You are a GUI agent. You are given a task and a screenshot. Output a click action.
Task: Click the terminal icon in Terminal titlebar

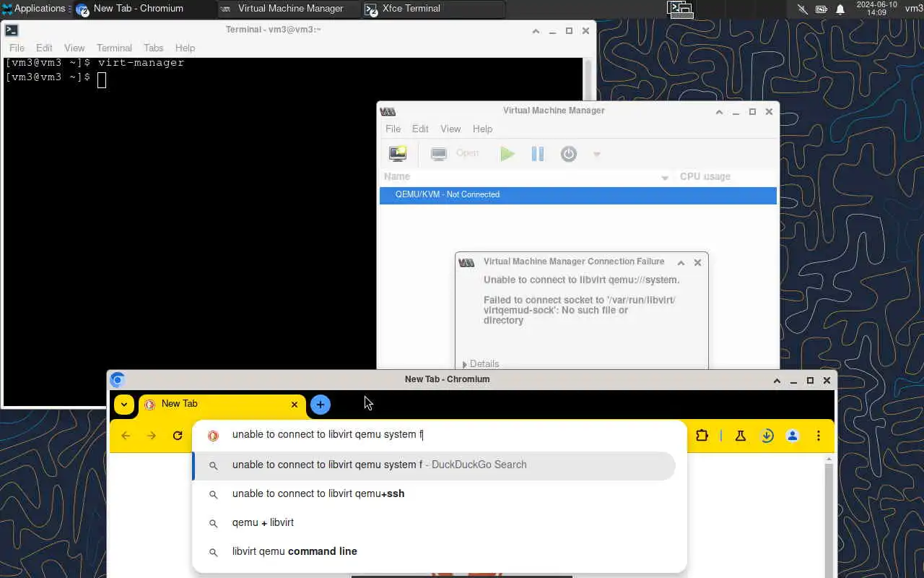pos(12,30)
